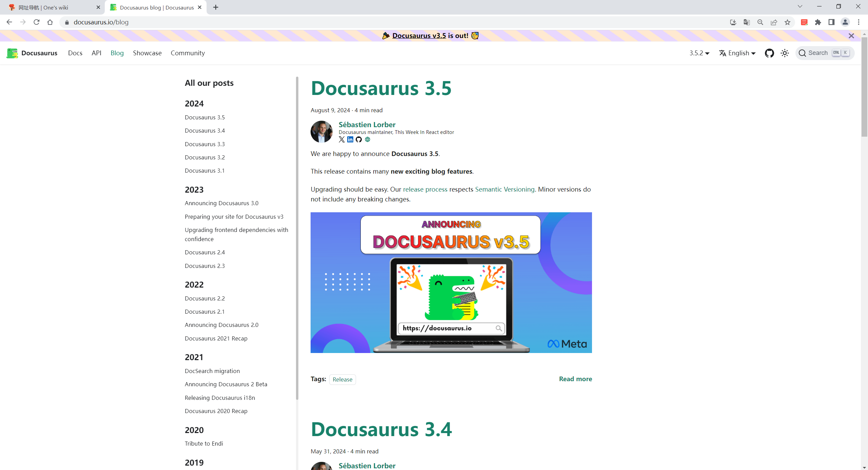Open sidebar post Announcing Docusaurus 2 Beta
Viewport: 868px width, 470px height.
click(x=226, y=384)
